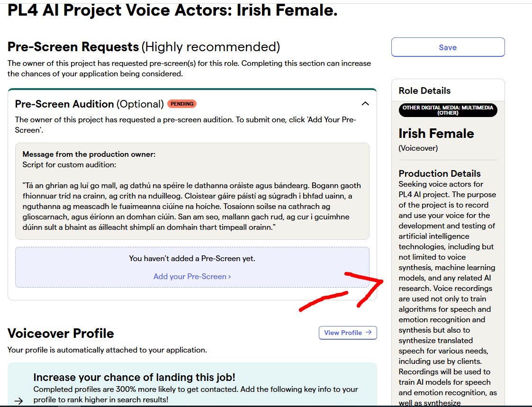Open the Add your Pre-Screen link
This screenshot has width=532, height=407.
coord(192,276)
